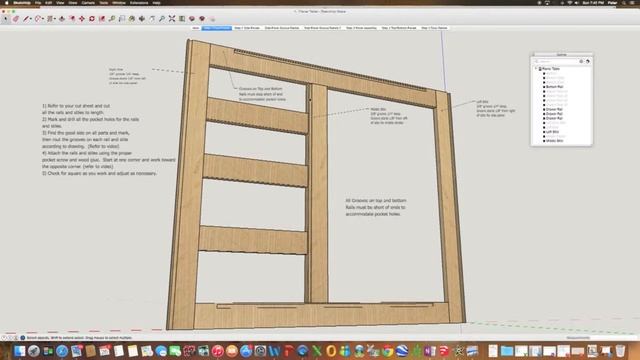This screenshot has height=360, width=640.
Task: Open the Help menu
Action: [x=156, y=3]
